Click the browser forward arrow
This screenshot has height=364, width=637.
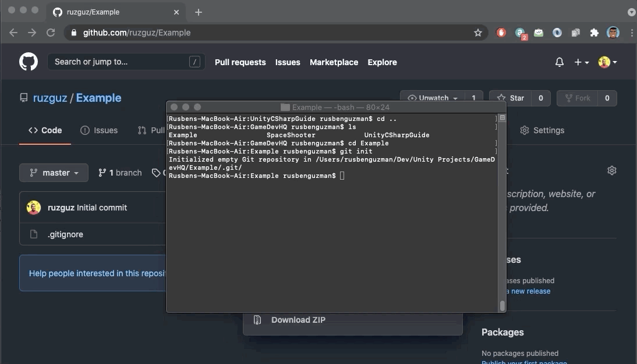coord(31,33)
